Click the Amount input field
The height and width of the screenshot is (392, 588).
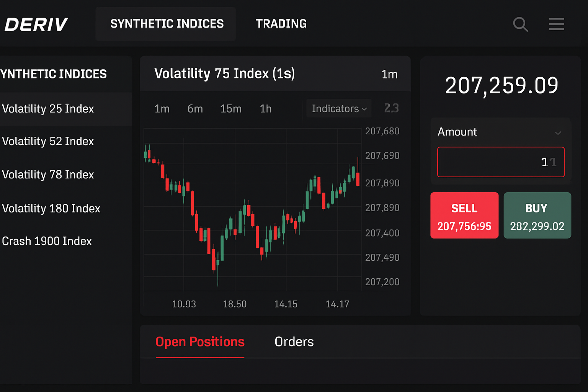[x=501, y=162]
